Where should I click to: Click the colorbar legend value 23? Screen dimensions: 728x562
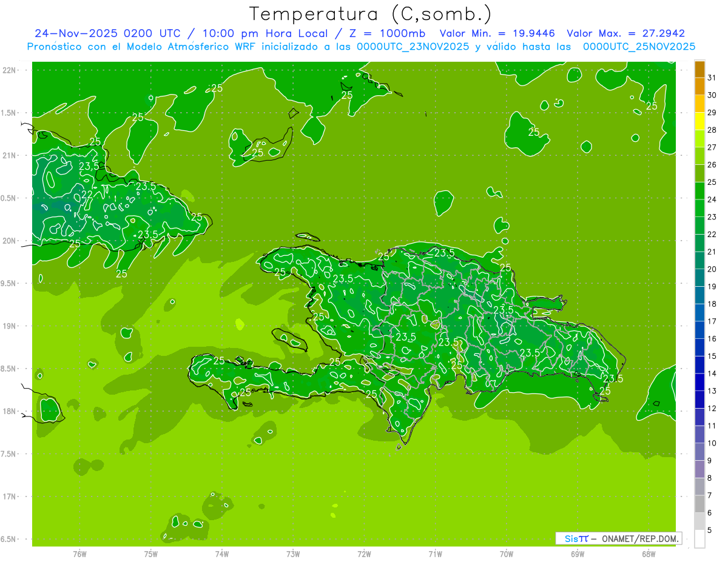[x=712, y=217]
